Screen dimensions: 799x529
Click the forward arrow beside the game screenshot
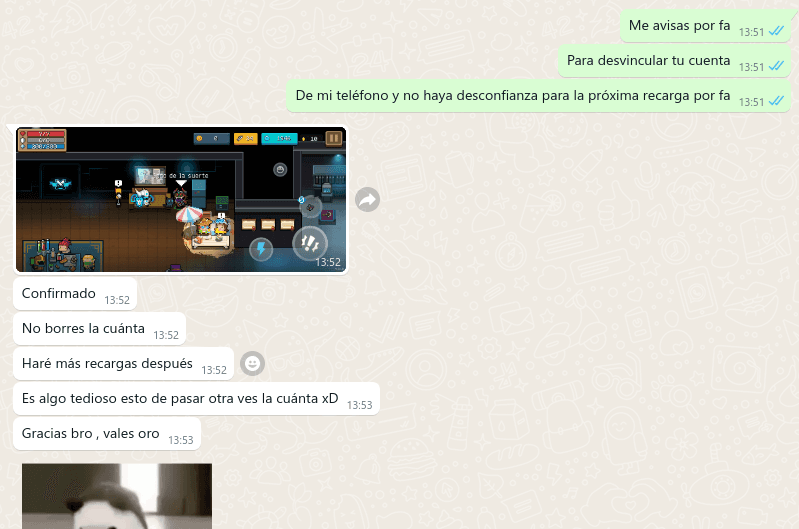[x=367, y=200]
